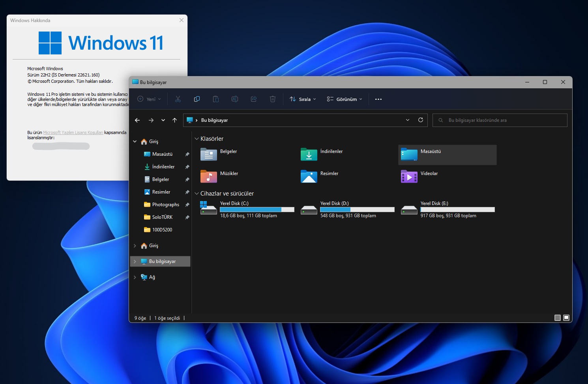Open the Görünüm view dropdown

point(345,99)
